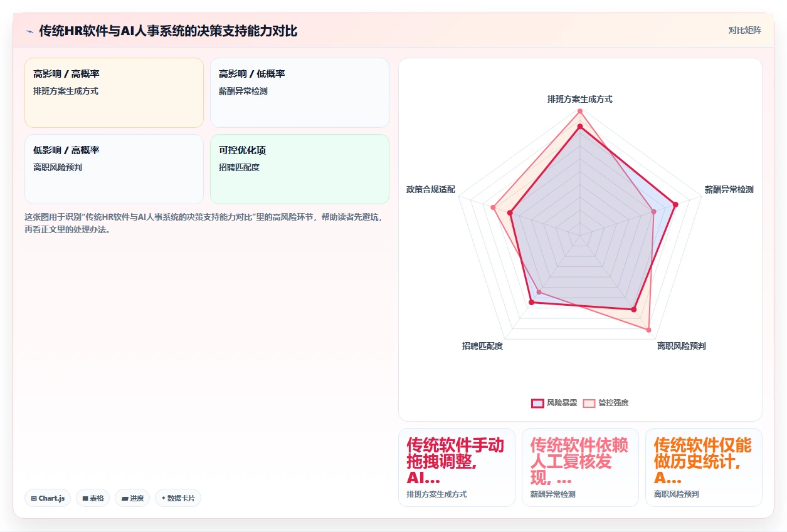This screenshot has width=787, height=532.
Task: Click 招聘匹配度 text in the green card
Action: point(239,167)
